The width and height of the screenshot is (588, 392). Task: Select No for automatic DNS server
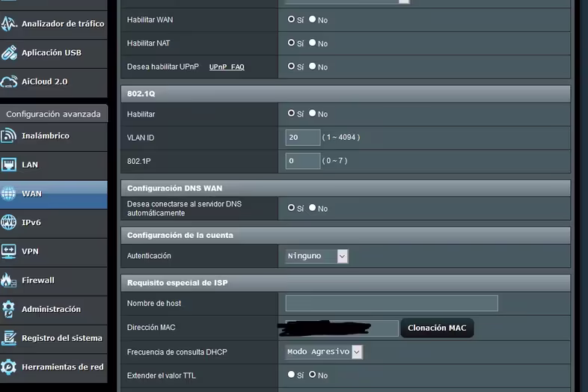pos(313,208)
